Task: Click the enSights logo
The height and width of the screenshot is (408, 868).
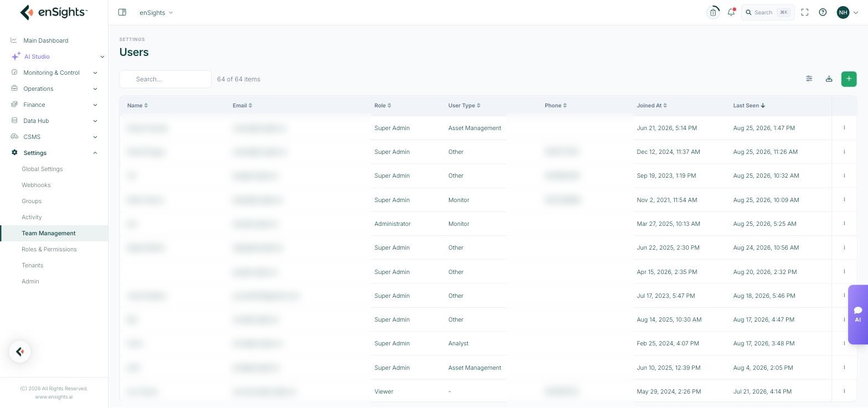Action: click(x=54, y=12)
